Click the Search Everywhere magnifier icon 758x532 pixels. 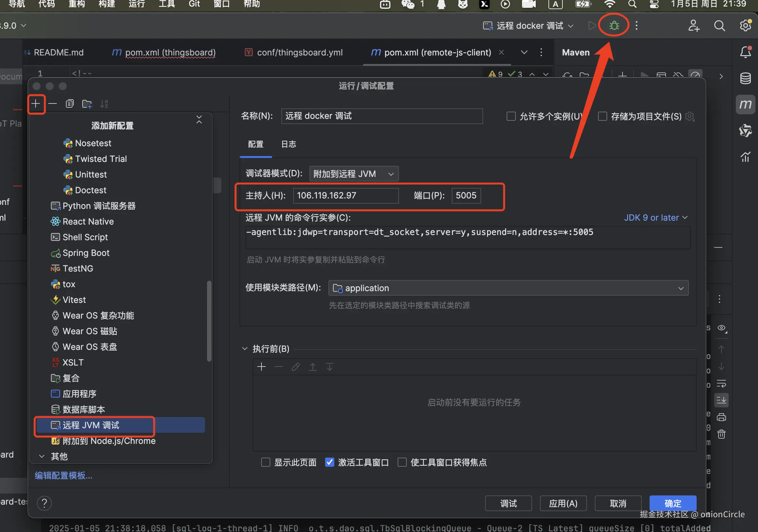point(719,25)
